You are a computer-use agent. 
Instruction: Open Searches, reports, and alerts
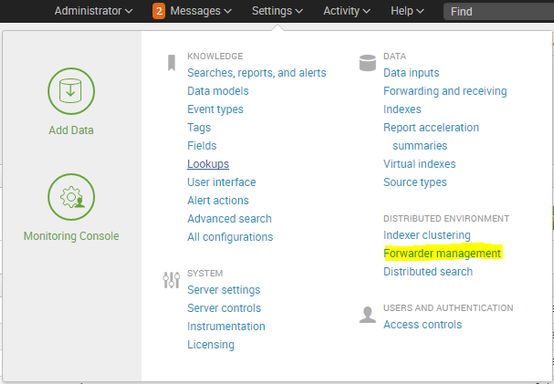pos(257,73)
